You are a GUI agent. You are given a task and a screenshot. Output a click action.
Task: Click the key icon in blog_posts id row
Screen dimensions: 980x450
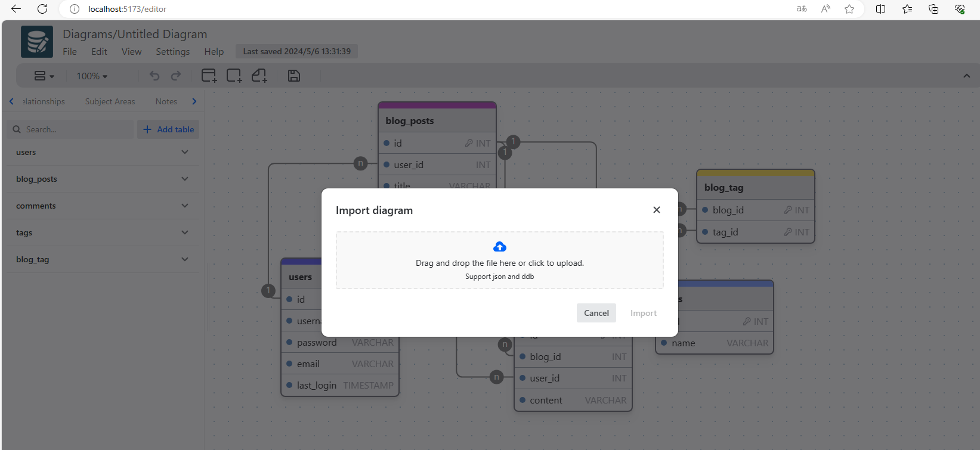pos(469,143)
